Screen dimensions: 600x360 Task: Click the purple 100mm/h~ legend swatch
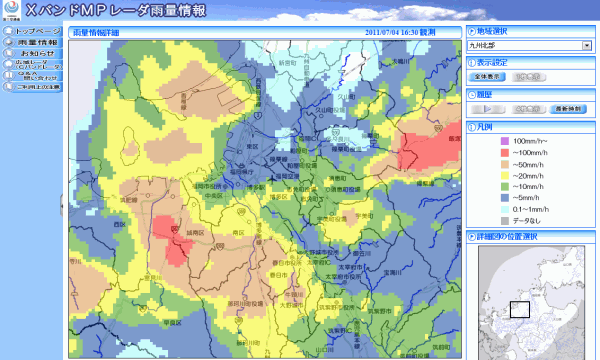click(x=505, y=141)
